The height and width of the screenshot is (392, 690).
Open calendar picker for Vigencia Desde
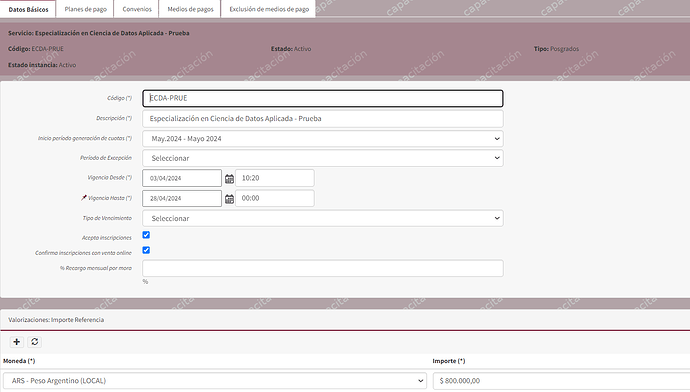[229, 179]
